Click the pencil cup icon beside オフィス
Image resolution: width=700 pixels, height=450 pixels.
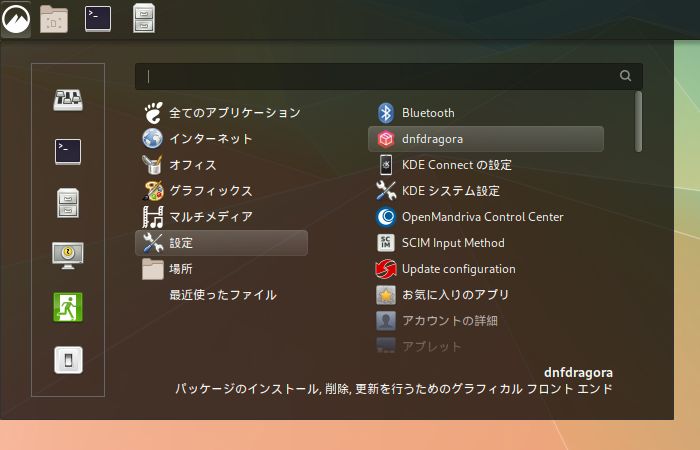(x=152, y=164)
